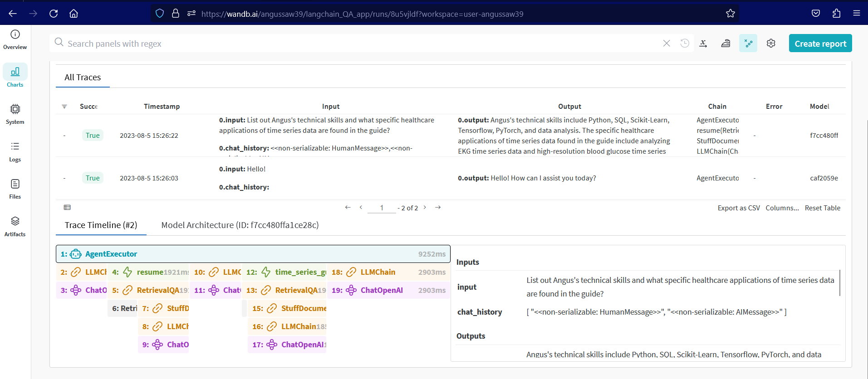Image resolution: width=868 pixels, height=379 pixels.
Task: Open the Model Architecture tab
Action: (x=240, y=225)
